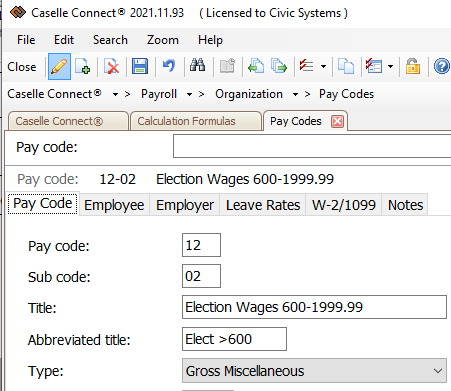Open the Type dropdown showing Gross Miscellaneous
The image size is (451, 391).
coord(314,371)
